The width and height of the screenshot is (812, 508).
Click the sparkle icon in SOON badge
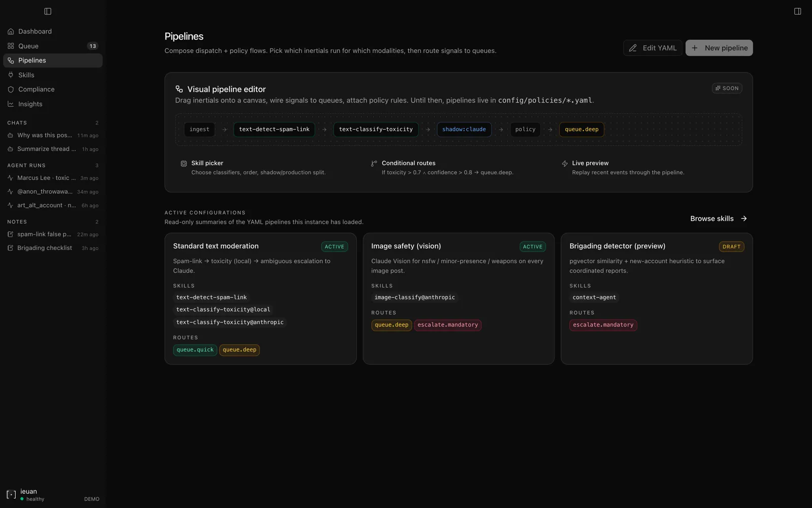click(x=718, y=88)
